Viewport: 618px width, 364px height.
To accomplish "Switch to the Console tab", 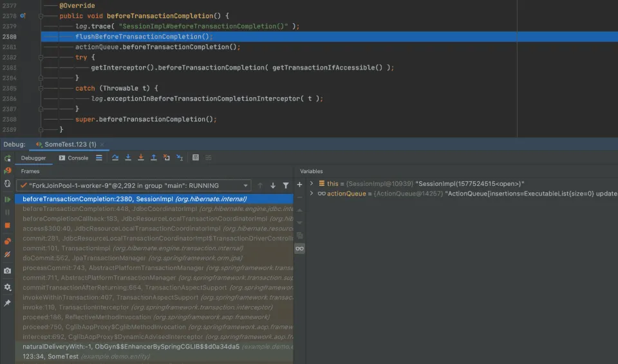I will coord(73,158).
